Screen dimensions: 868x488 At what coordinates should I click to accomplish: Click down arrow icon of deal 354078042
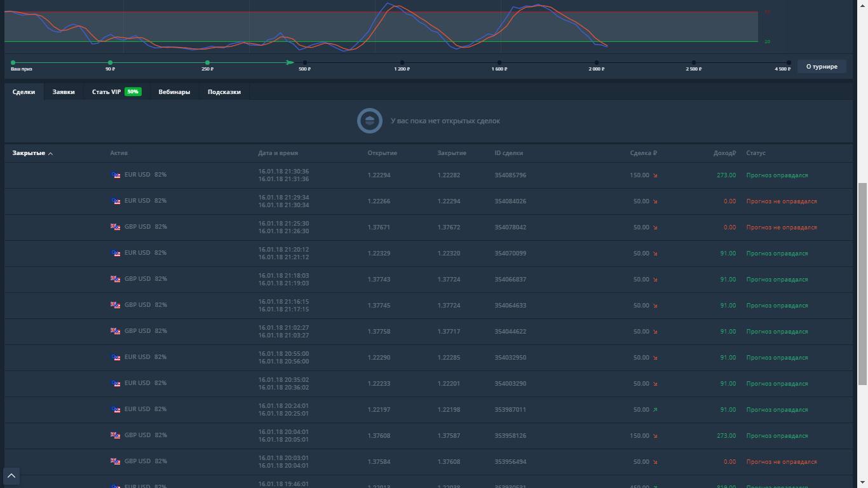point(655,227)
